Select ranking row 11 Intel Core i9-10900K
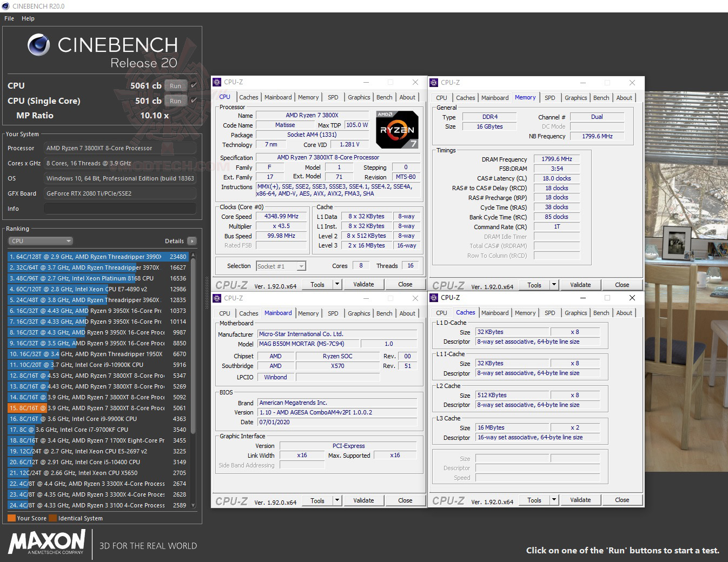This screenshot has height=562, width=728. point(98,365)
